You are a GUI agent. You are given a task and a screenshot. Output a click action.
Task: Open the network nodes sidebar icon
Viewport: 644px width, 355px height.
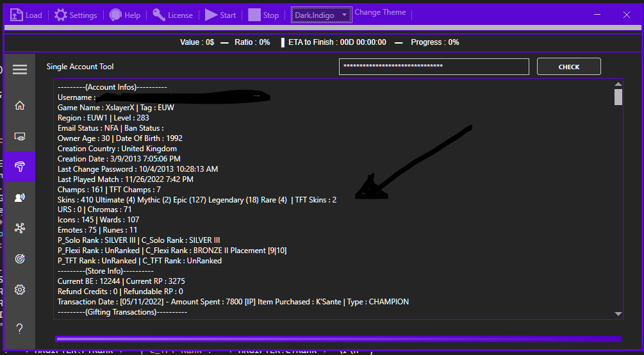pyautogui.click(x=20, y=228)
